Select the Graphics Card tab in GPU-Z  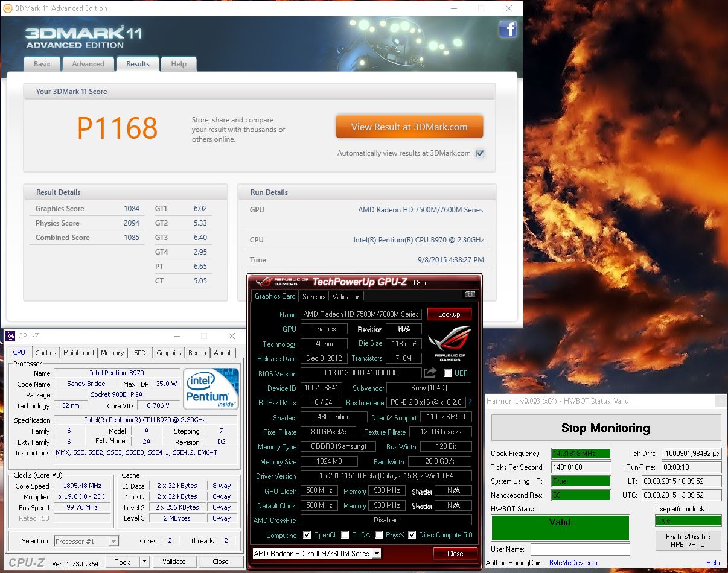(x=275, y=296)
